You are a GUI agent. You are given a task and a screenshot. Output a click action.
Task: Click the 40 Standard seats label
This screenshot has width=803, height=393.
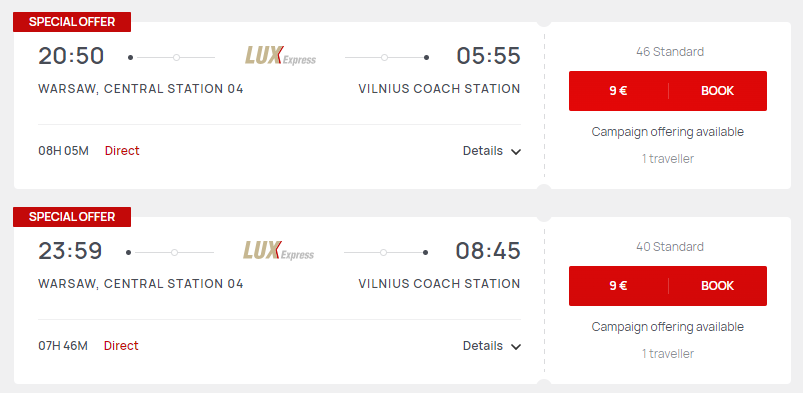(670, 247)
